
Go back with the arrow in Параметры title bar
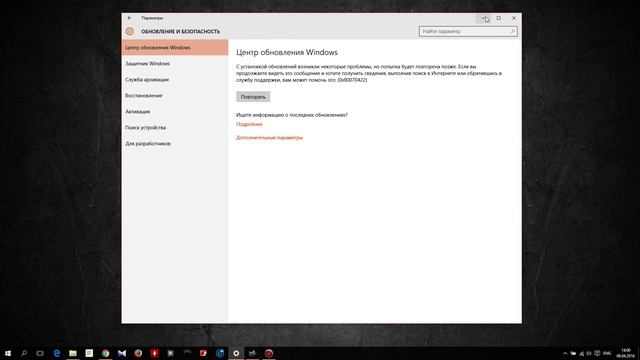(x=130, y=18)
